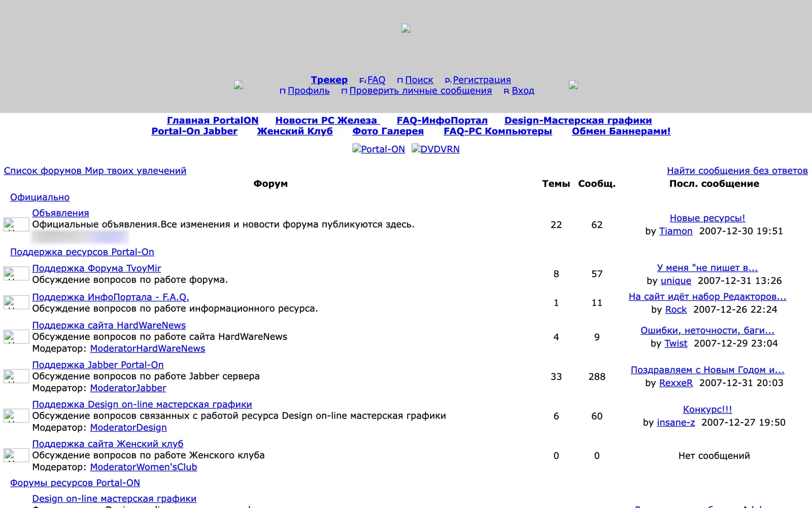
Task: Open last post Конкурс!!!
Action: [707, 409]
